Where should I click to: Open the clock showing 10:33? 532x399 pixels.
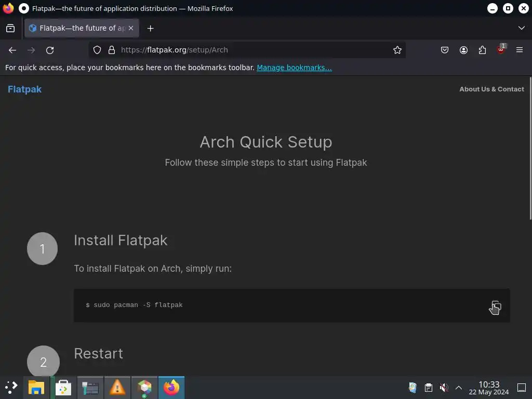[489, 388]
